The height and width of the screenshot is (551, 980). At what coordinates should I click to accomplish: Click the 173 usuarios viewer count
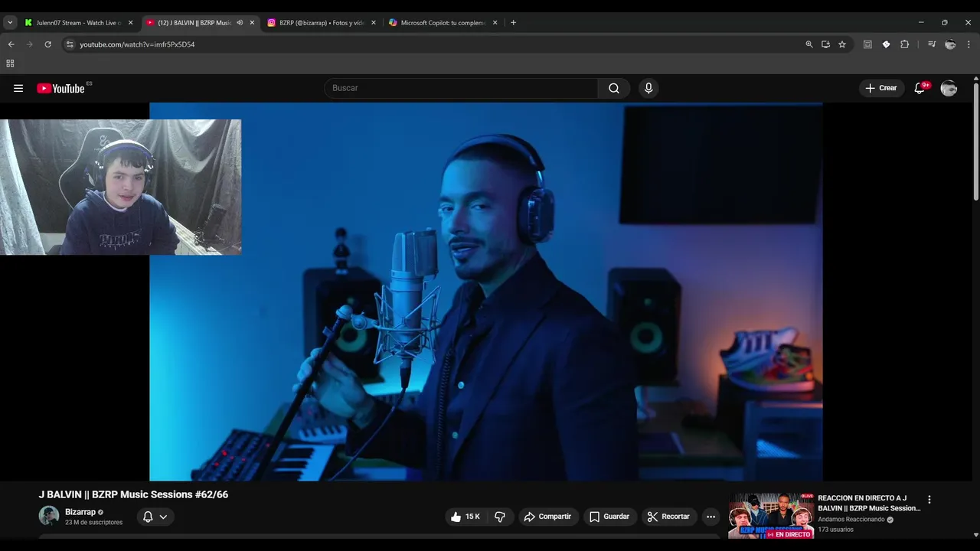click(x=835, y=530)
